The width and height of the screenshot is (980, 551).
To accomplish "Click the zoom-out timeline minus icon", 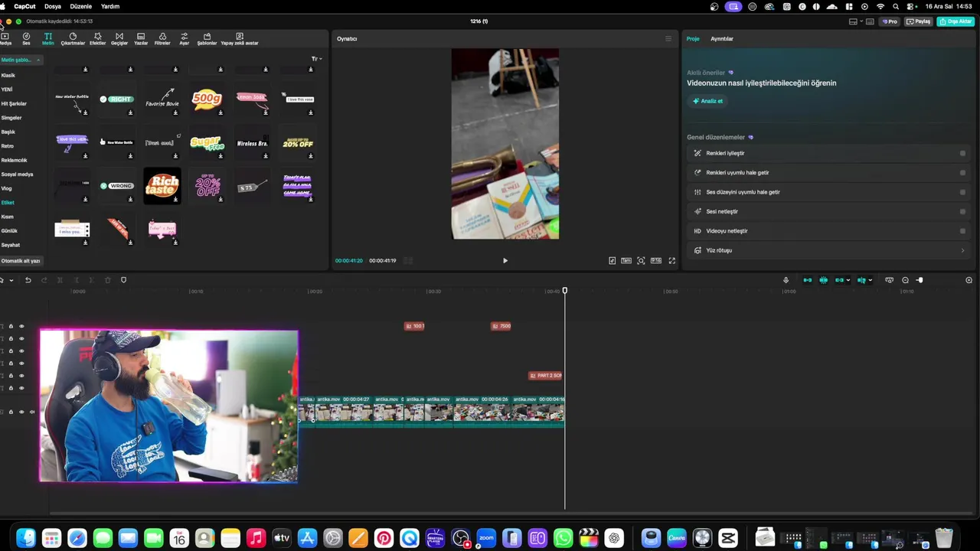I will point(906,280).
